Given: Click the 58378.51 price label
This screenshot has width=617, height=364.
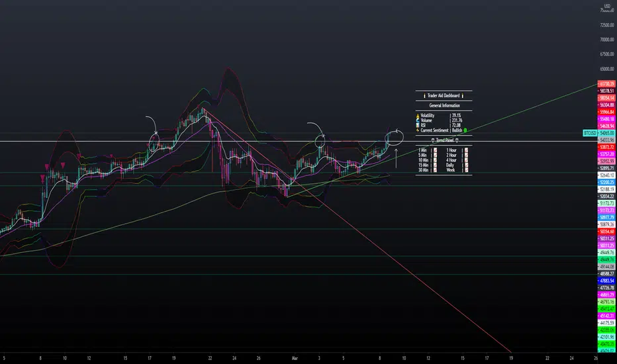Looking at the screenshot, I should pyautogui.click(x=606, y=91).
